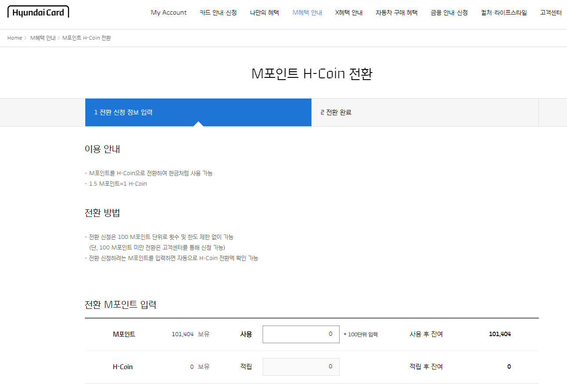Click the 사용 후 잔여 label

(426, 334)
